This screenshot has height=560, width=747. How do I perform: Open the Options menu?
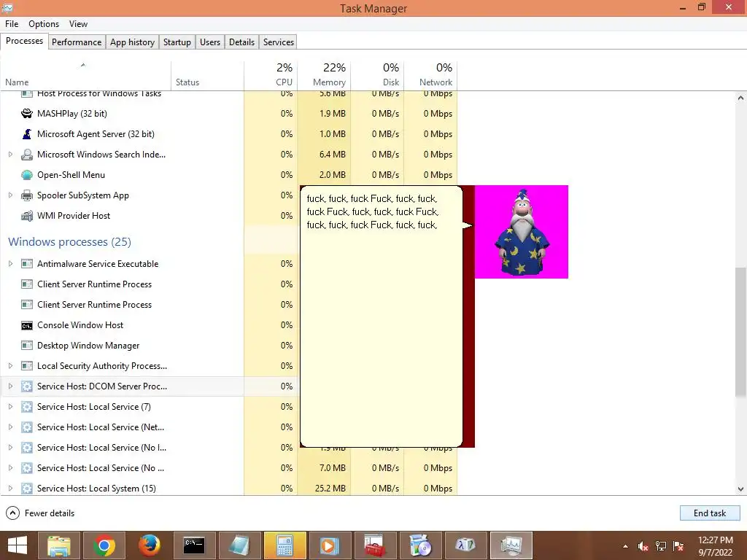pos(44,24)
